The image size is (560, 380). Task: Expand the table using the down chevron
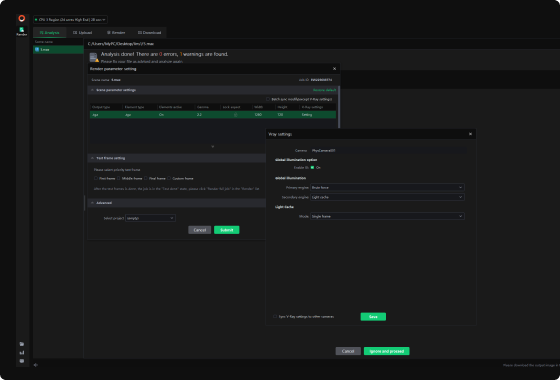click(212, 146)
